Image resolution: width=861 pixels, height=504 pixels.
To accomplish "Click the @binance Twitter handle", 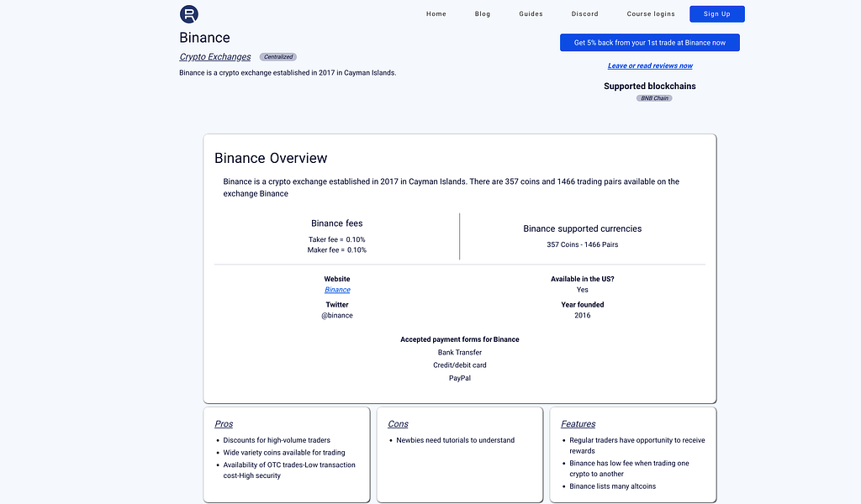I will (x=337, y=315).
